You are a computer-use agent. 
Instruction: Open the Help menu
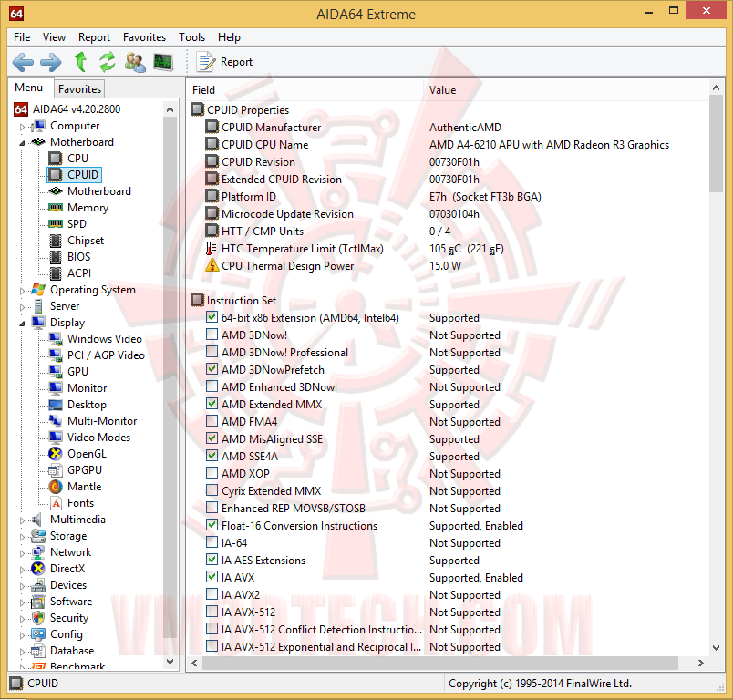[229, 37]
